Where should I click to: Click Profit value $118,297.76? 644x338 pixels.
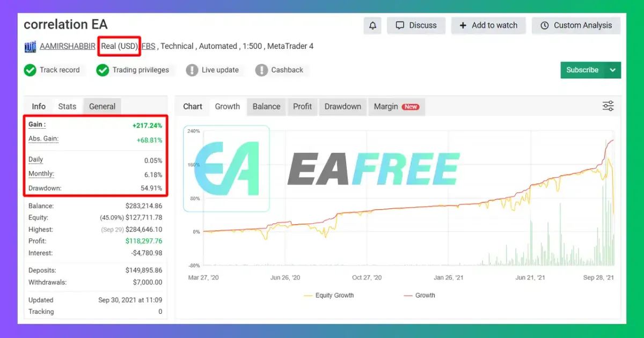144,241
